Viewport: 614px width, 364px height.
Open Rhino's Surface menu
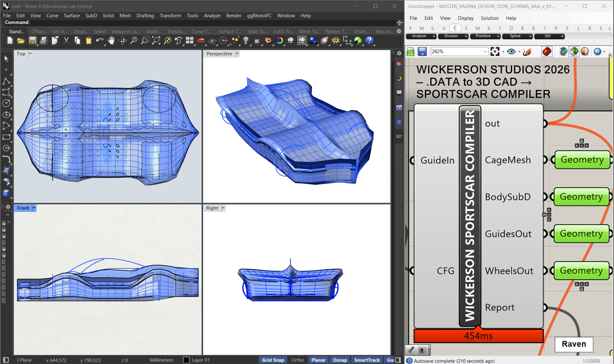coord(72,16)
